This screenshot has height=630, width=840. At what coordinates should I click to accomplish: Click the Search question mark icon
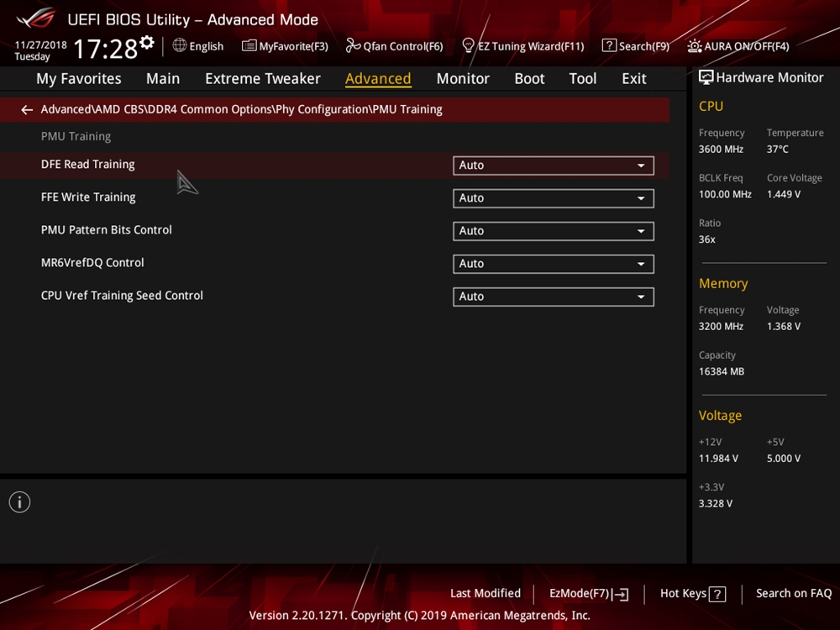608,45
